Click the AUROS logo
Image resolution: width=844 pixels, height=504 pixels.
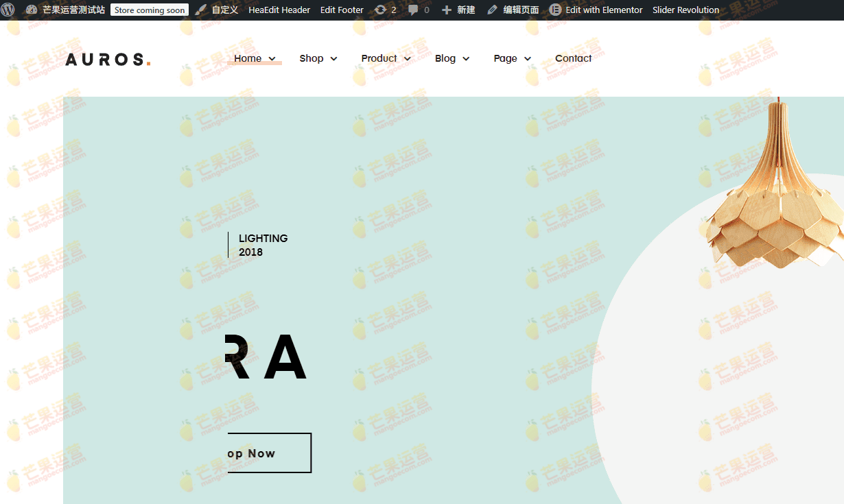pos(108,60)
